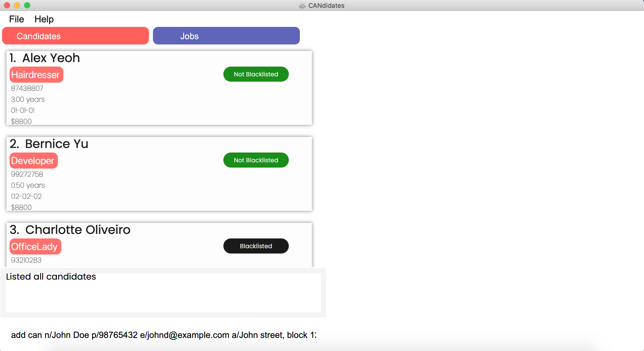644x351 pixels.
Task: Click the Not Blacklisted icon for Bernice Yu
Action: click(x=255, y=160)
